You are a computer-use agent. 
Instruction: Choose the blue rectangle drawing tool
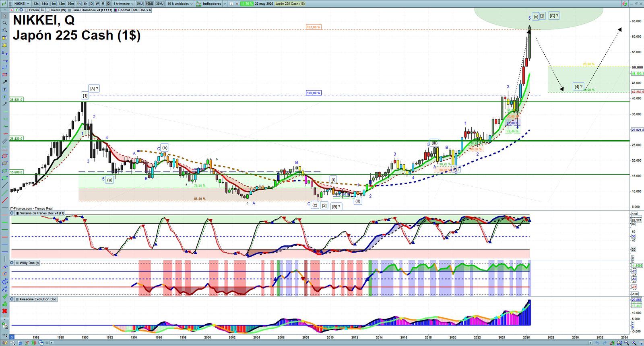point(5,67)
